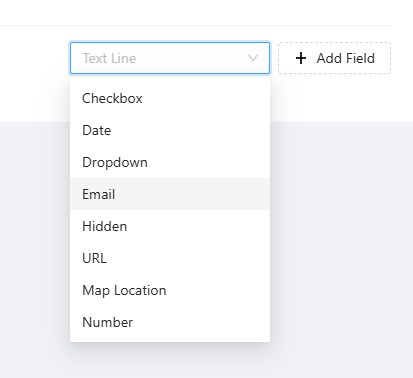
Task: Choose the Date option
Action: [x=170, y=130]
